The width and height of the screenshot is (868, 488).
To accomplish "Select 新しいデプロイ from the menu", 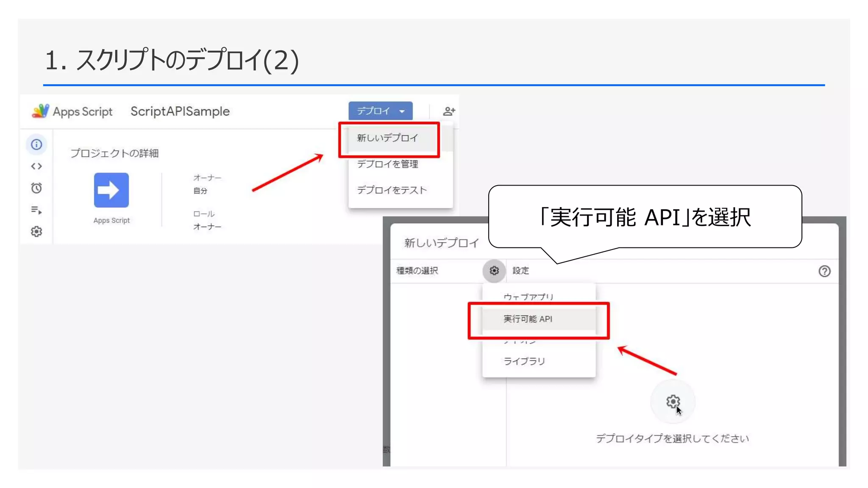I will tap(387, 138).
